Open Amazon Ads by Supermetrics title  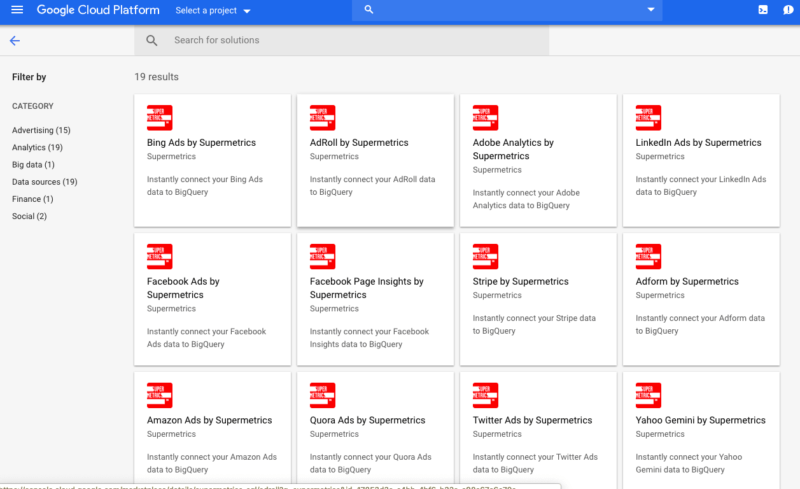coord(210,421)
